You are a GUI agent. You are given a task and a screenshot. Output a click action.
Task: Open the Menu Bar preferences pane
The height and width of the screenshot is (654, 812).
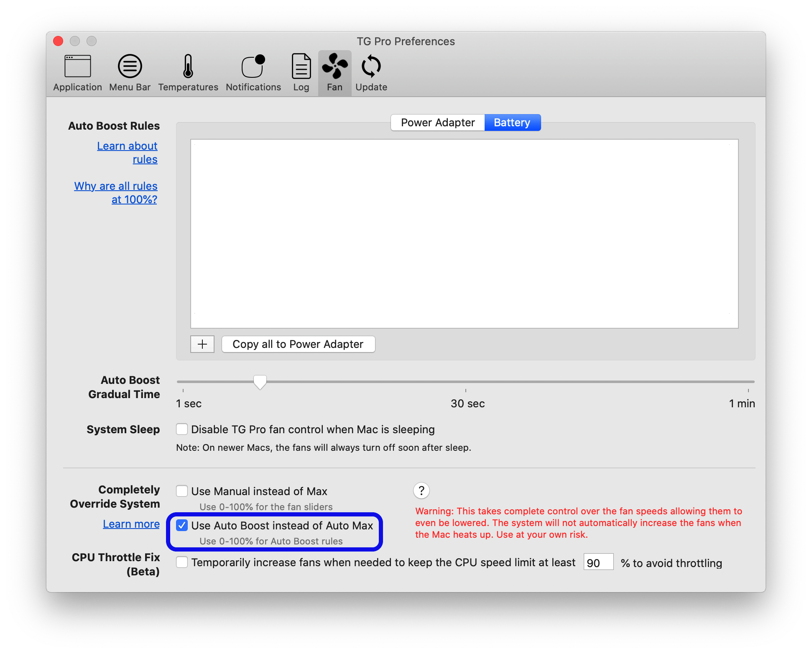point(130,73)
